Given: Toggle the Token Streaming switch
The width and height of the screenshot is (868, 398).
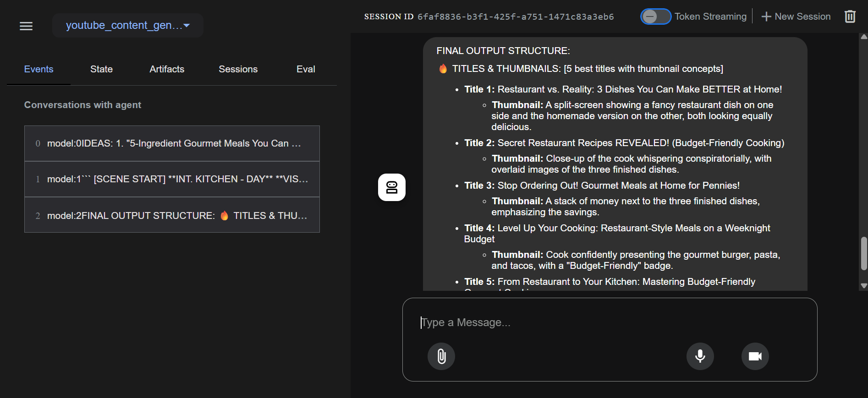Looking at the screenshot, I should coord(655,16).
